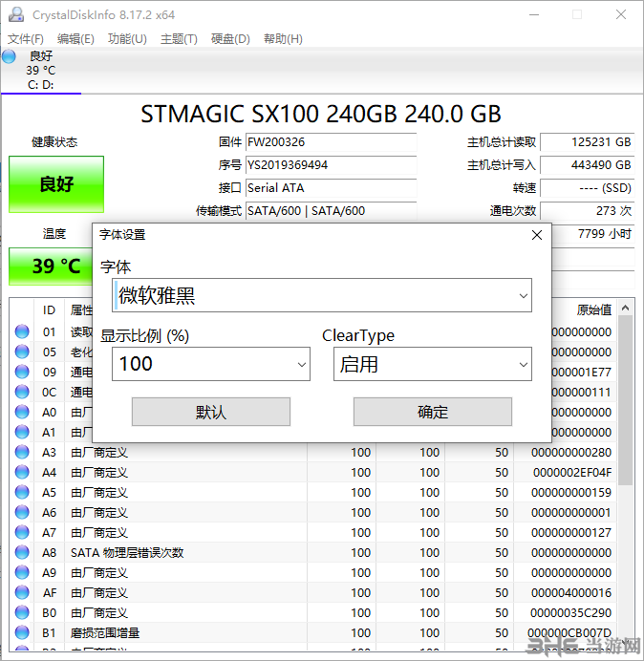The image size is (644, 661).
Task: Click raw value 000000000280
Action: coord(571,453)
